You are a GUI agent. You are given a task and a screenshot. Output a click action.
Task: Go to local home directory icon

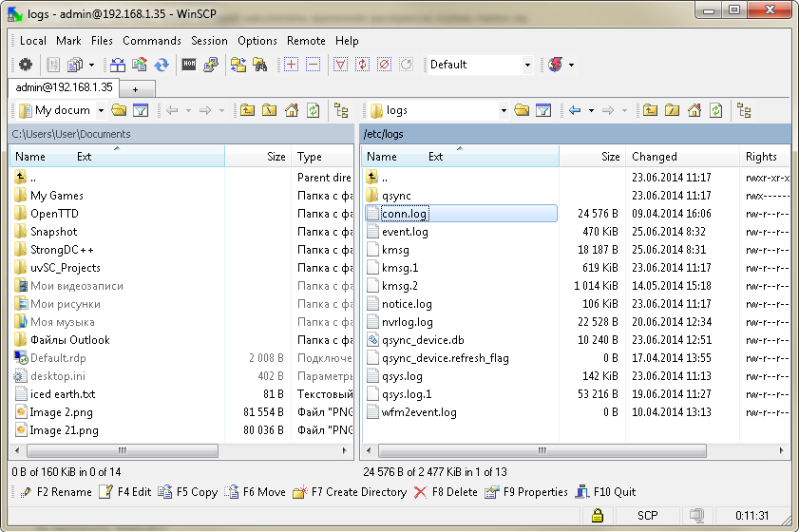pos(292,110)
